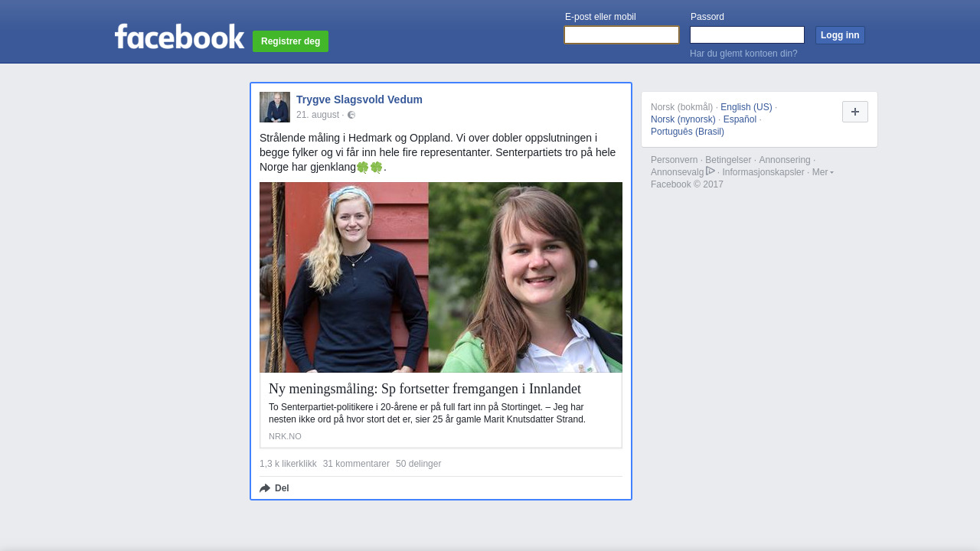Image resolution: width=980 pixels, height=551 pixels.
Task: Open the Personvern footer link
Action: tap(674, 160)
